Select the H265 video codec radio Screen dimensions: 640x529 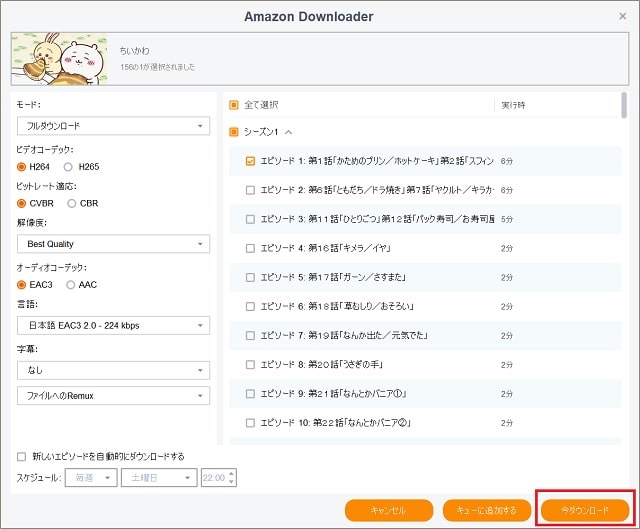[x=68, y=167]
